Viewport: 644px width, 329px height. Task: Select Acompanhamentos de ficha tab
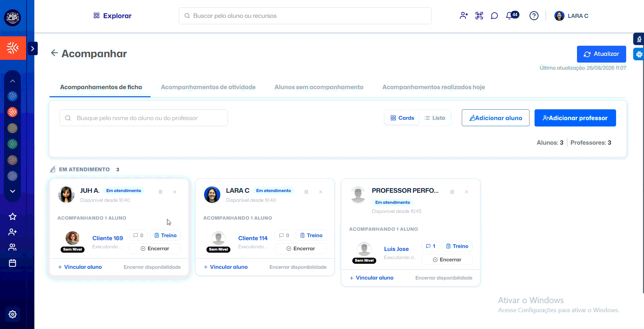click(101, 87)
